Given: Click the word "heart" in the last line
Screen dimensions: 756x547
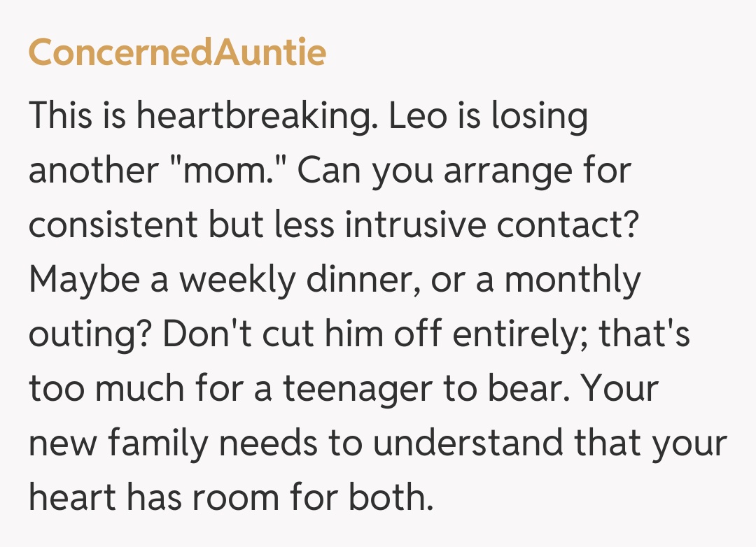Looking at the screenshot, I should pyautogui.click(x=71, y=499).
